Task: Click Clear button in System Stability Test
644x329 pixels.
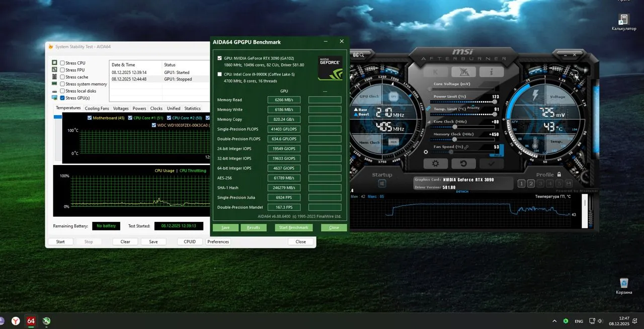Action: tap(125, 241)
